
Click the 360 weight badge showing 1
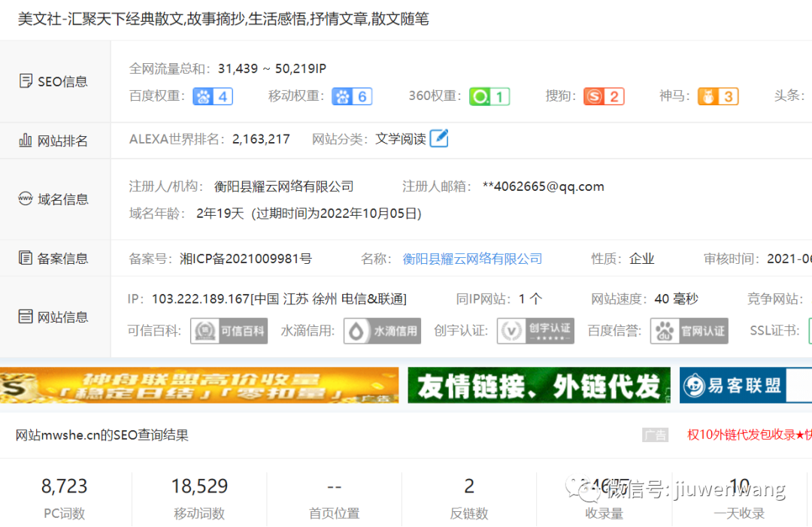tap(489, 96)
